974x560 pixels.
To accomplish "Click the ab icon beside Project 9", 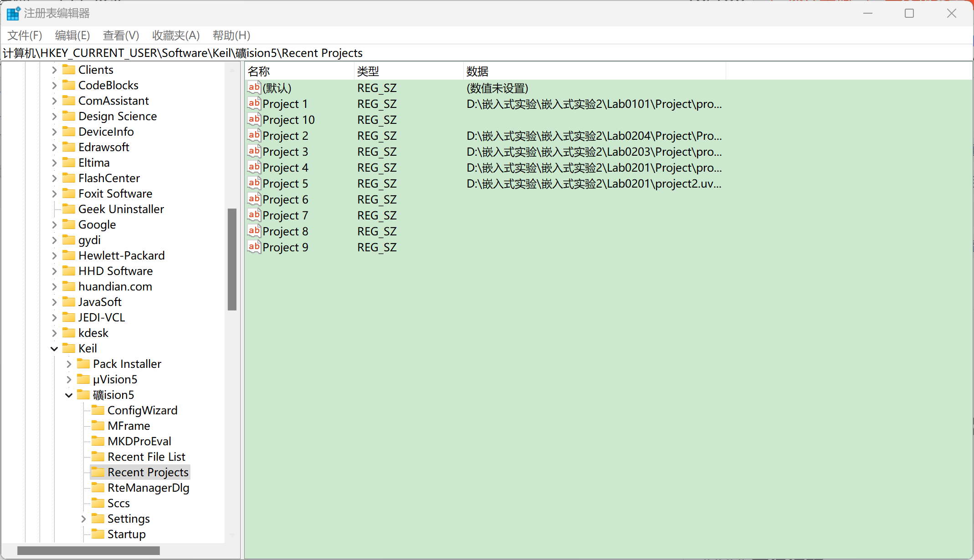I will 254,247.
